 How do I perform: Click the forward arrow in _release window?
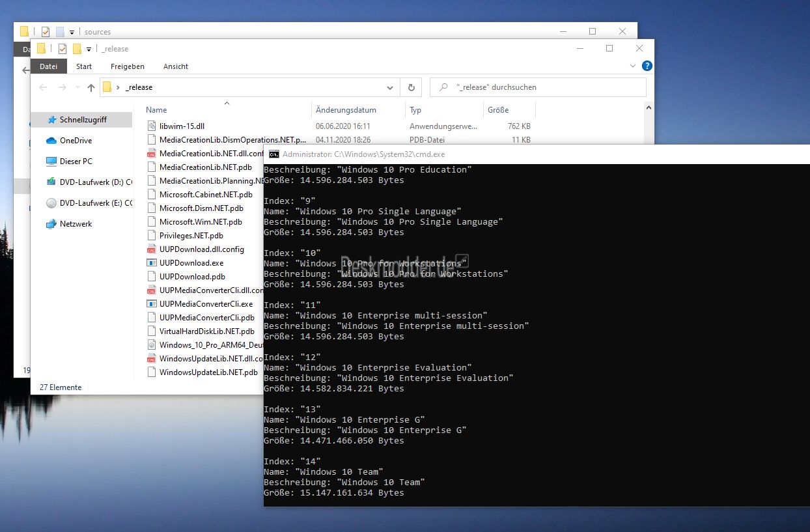63,87
